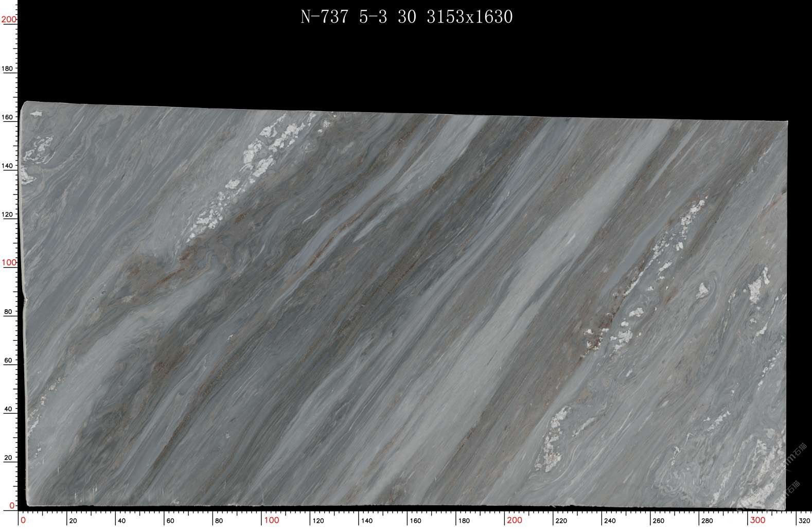Click the 180 mark on vertical ruler
The height and width of the screenshot is (529, 812).
click(x=9, y=68)
